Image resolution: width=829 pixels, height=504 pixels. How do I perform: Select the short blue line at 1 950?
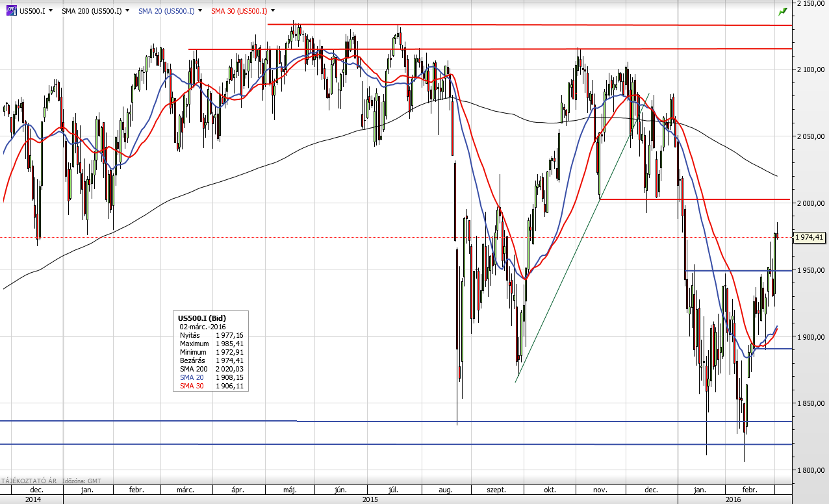click(x=739, y=271)
